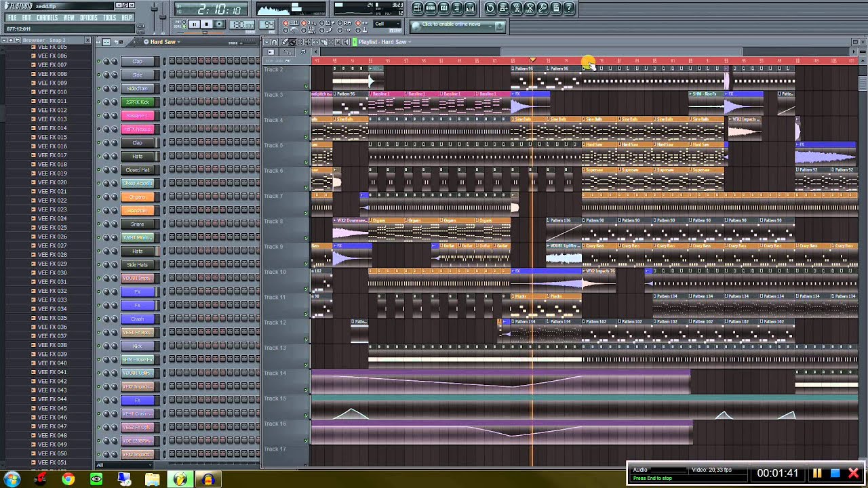
Task: Toggle the magnet snap icon in Playlist
Action: coord(275,42)
